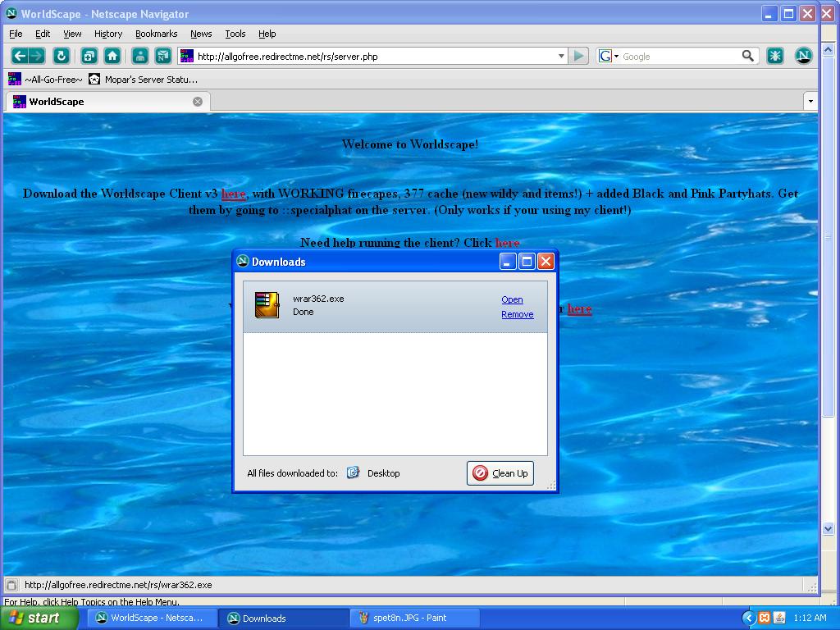Click the 'here' link to download Worldscape Client
This screenshot has height=630, width=840.
coord(234,194)
